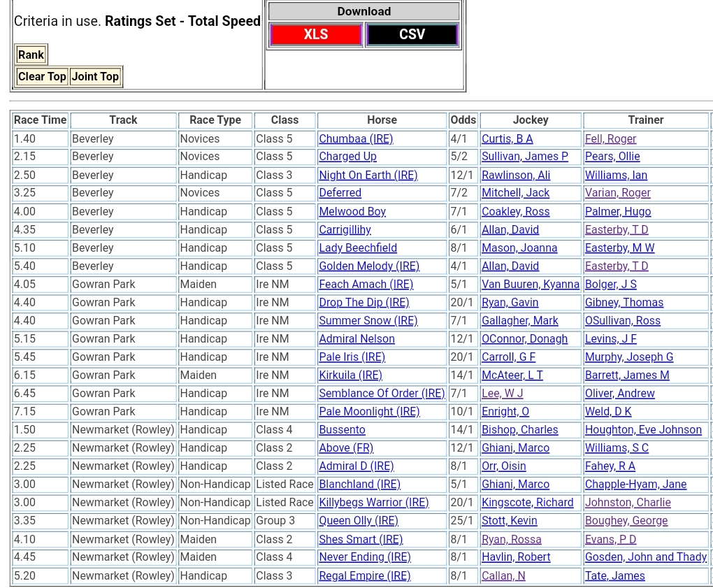
Task: Download ratings as CSV file
Action: pyautogui.click(x=412, y=35)
